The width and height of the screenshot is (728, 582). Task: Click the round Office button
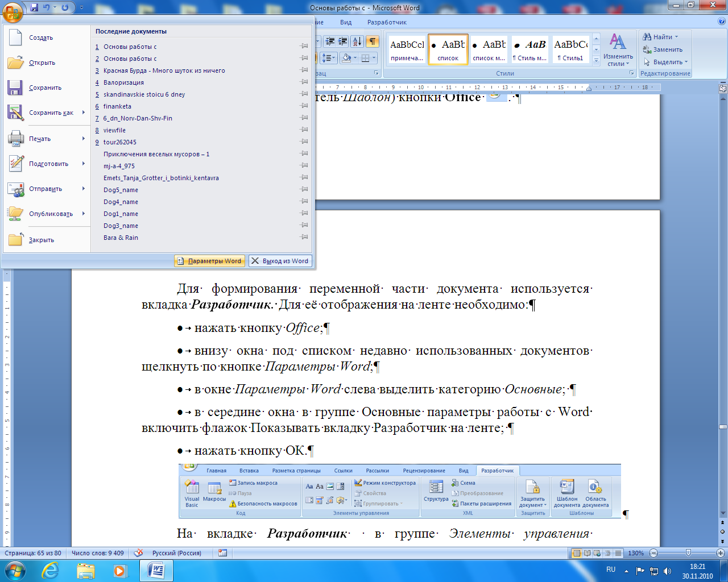point(13,11)
